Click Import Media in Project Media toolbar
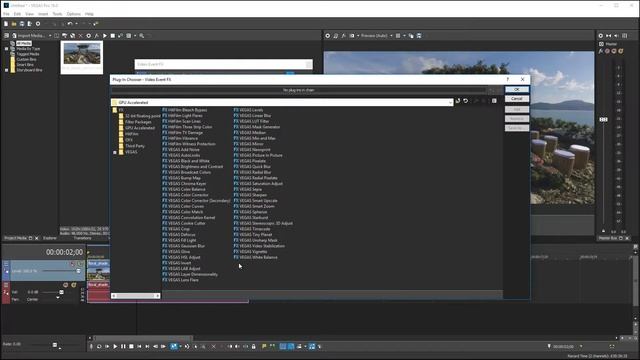The height and width of the screenshot is (360, 640). [x=28, y=36]
